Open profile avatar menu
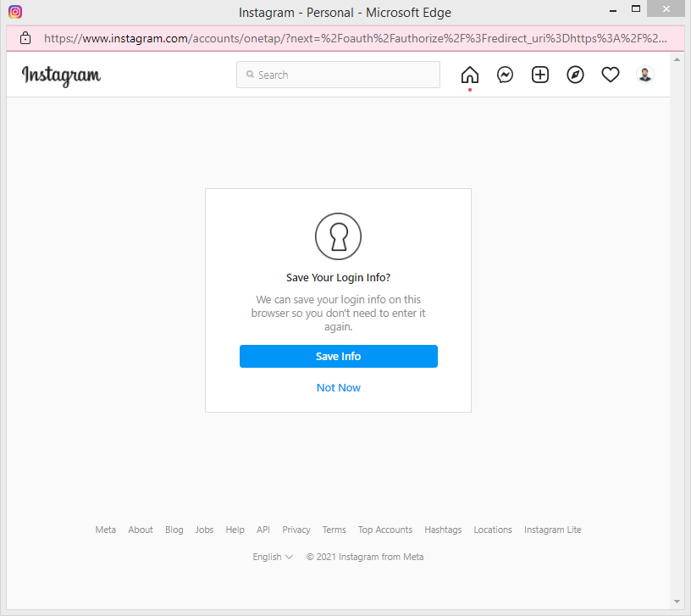Screen dimensions: 691x616 645,75
